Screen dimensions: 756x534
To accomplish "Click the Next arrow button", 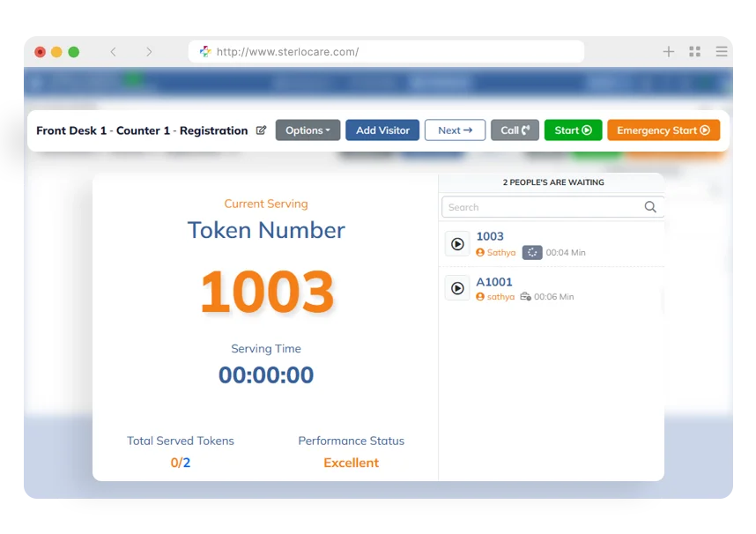I will point(455,130).
